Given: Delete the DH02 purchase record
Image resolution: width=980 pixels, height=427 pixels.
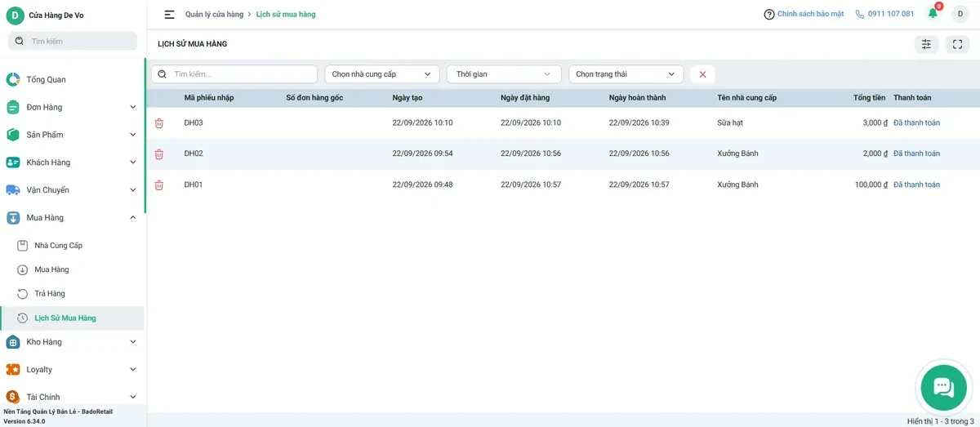Looking at the screenshot, I should point(159,154).
